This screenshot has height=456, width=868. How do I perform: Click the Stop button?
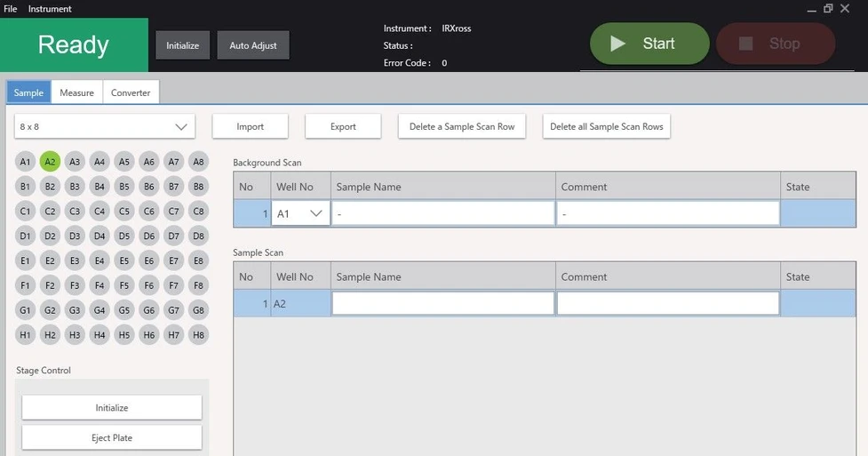(775, 44)
